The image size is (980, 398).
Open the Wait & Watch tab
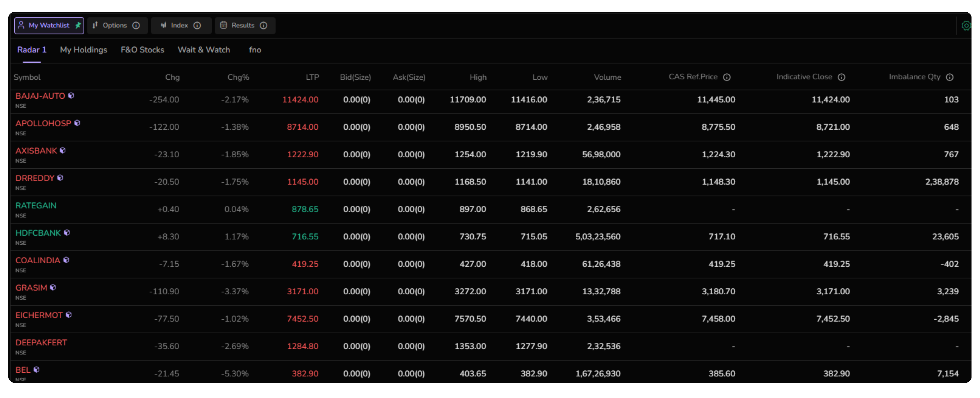[204, 50]
